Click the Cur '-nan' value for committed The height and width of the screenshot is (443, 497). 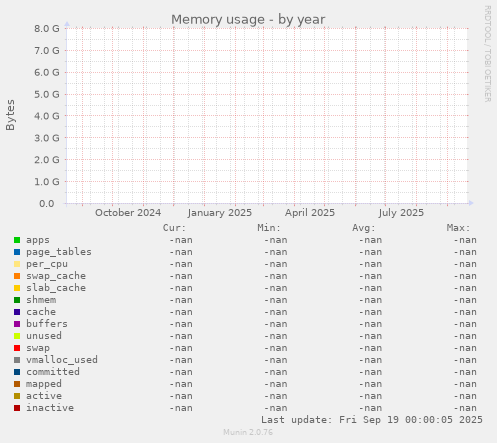[x=181, y=372]
